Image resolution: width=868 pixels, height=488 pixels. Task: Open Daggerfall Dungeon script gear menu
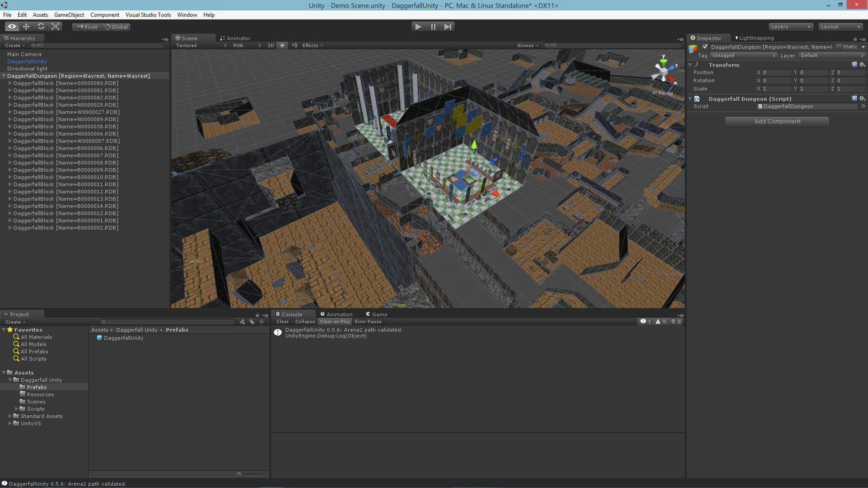tap(862, 99)
